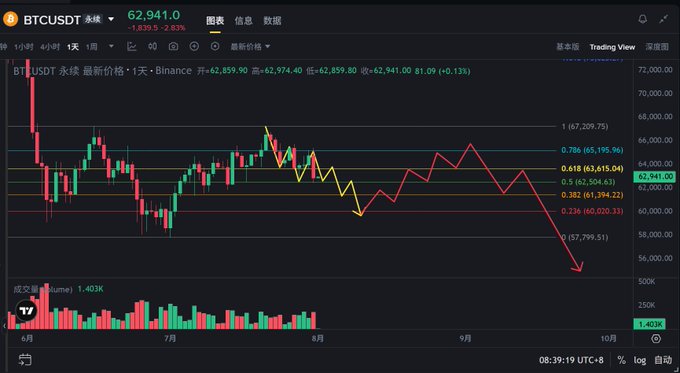Open price alerts via the bell icon

(x=643, y=19)
